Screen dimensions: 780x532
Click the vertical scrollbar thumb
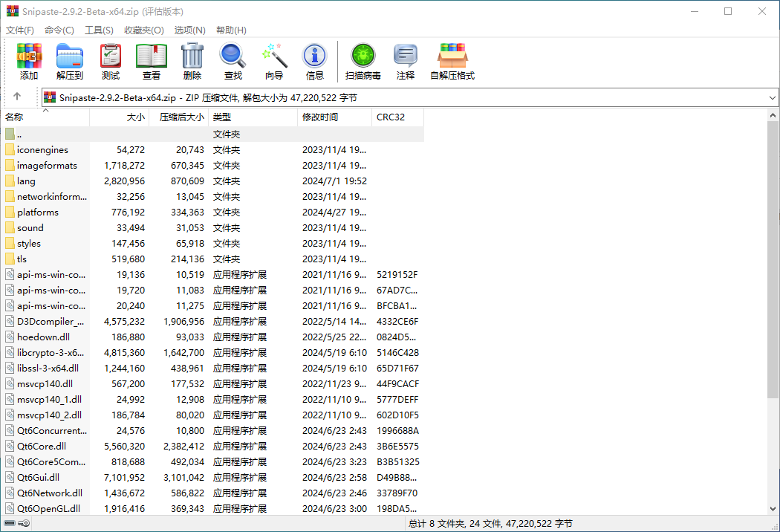pos(773,260)
